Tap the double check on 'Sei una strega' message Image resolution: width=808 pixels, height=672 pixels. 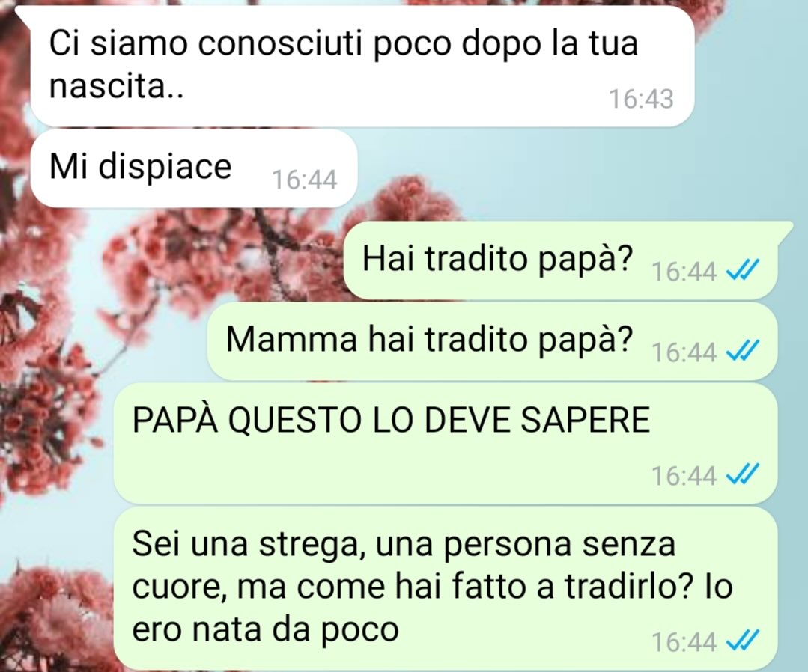(743, 641)
